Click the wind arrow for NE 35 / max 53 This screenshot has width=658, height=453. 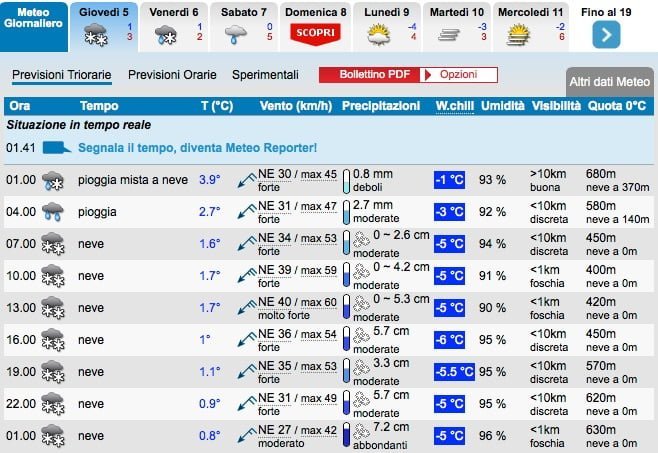(x=247, y=372)
